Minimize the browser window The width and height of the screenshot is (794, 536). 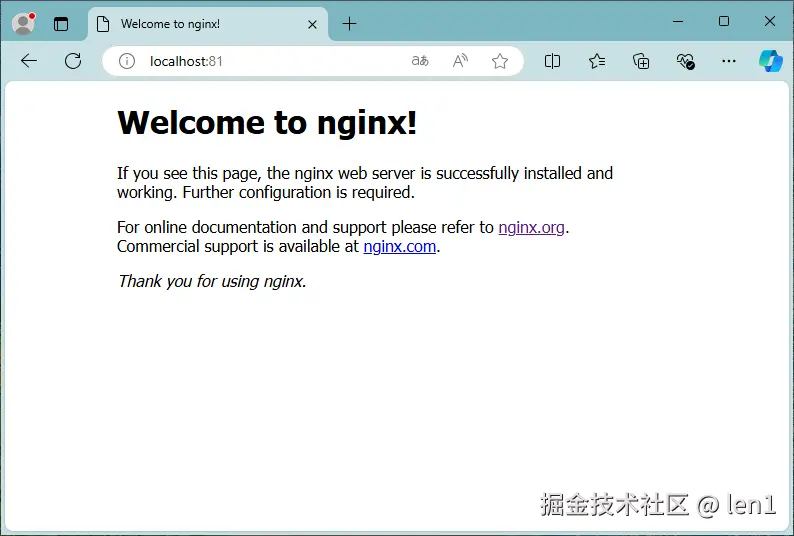(x=678, y=21)
